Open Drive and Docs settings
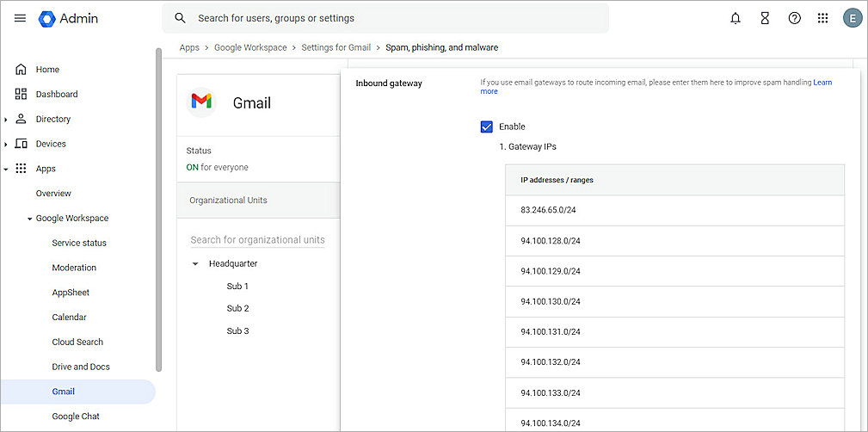Image resolution: width=868 pixels, height=432 pixels. click(x=80, y=367)
